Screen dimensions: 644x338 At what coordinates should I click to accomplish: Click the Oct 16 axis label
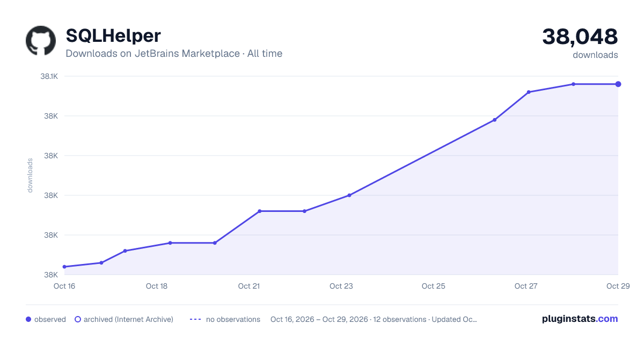coord(64,286)
